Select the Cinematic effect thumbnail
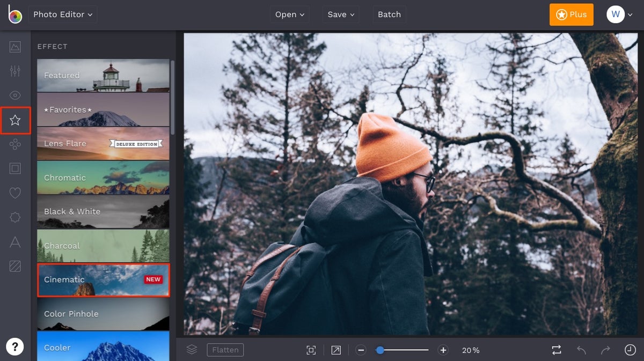The width and height of the screenshot is (644, 361). (x=103, y=279)
